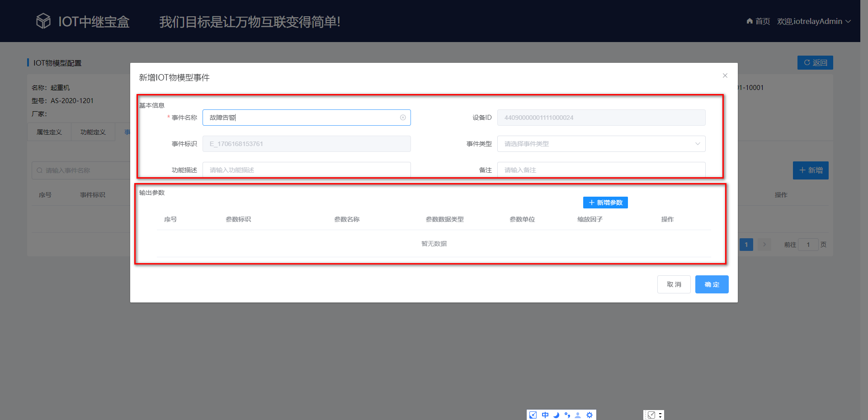868x420 pixels.
Task: Open the input method settings gear icon
Action: [589, 415]
